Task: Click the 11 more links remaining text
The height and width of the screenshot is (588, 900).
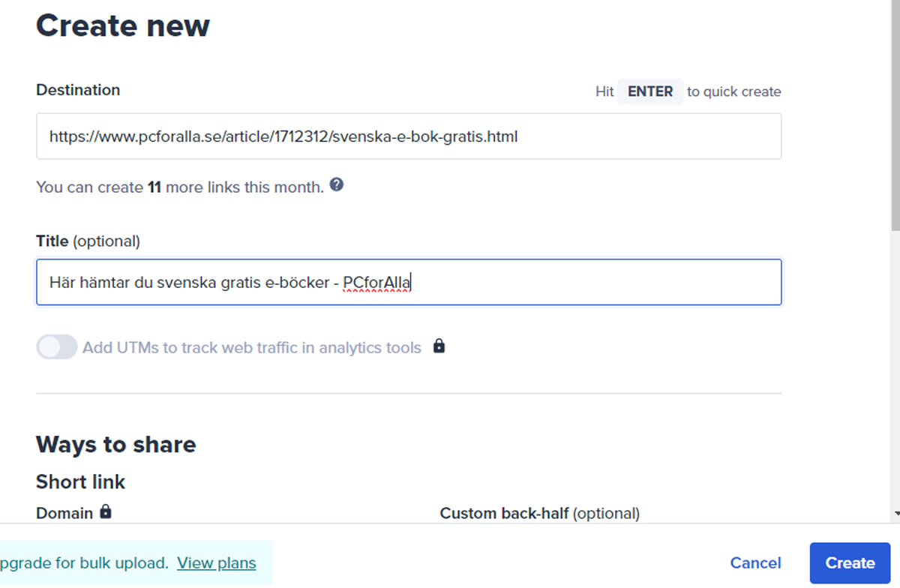Action: (x=179, y=187)
